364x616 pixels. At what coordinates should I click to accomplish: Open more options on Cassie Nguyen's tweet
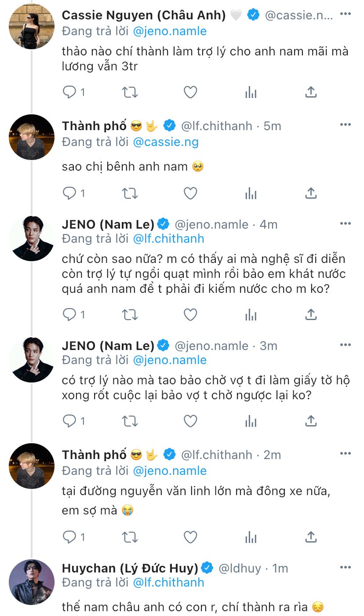pos(346,14)
